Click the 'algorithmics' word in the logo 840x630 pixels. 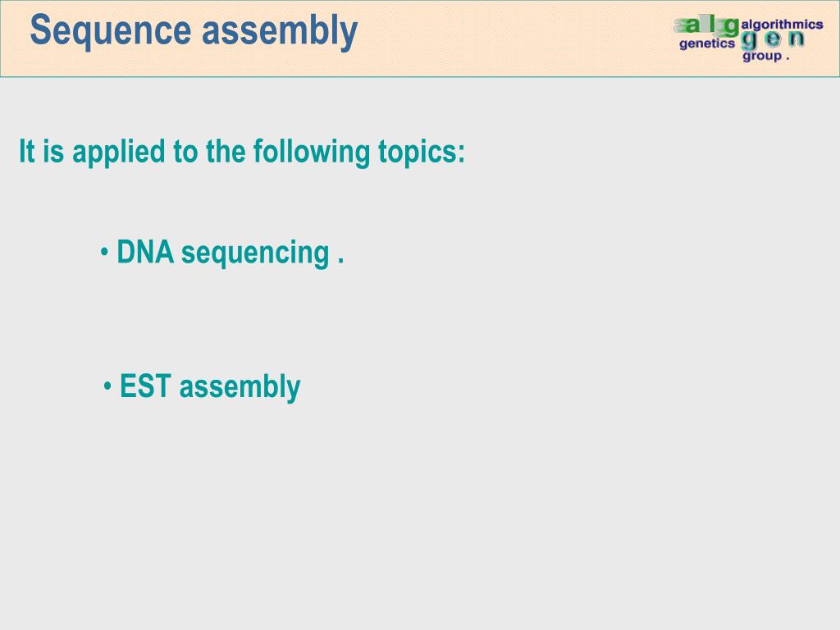tap(782, 24)
